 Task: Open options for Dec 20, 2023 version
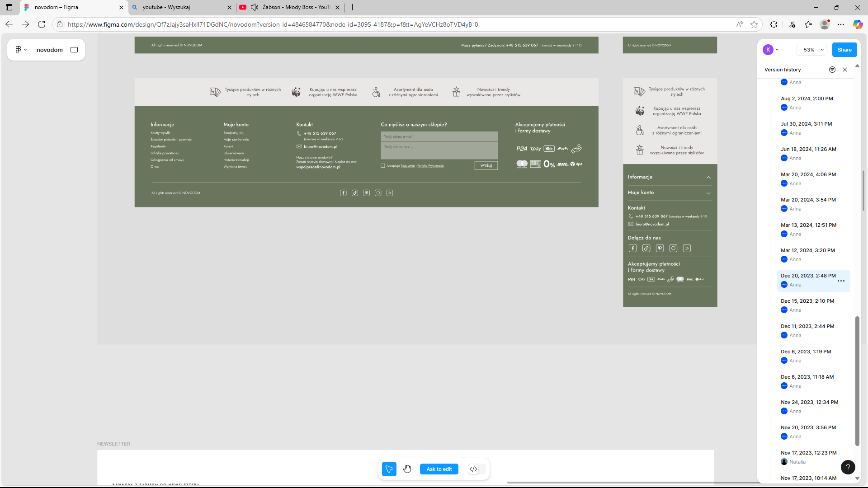pyautogui.click(x=841, y=281)
